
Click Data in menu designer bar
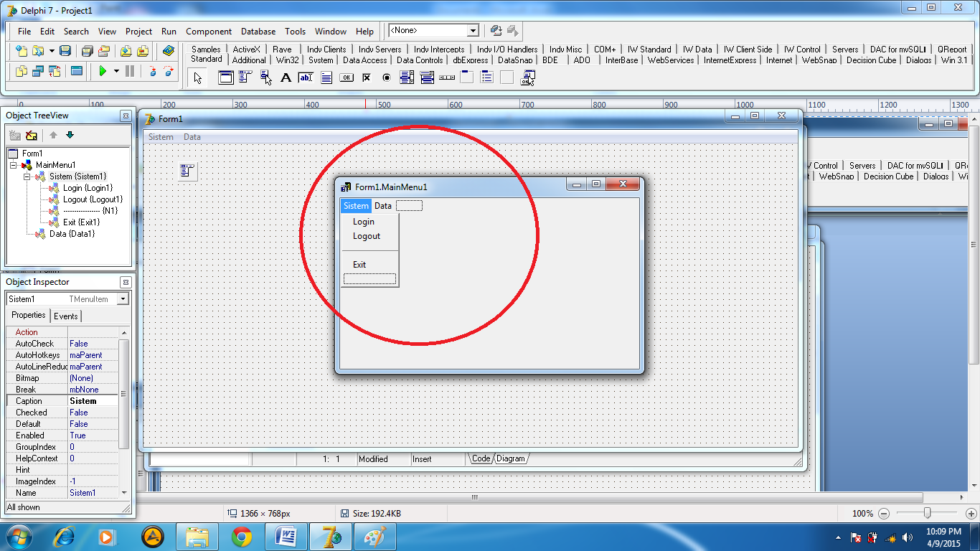[x=383, y=206]
